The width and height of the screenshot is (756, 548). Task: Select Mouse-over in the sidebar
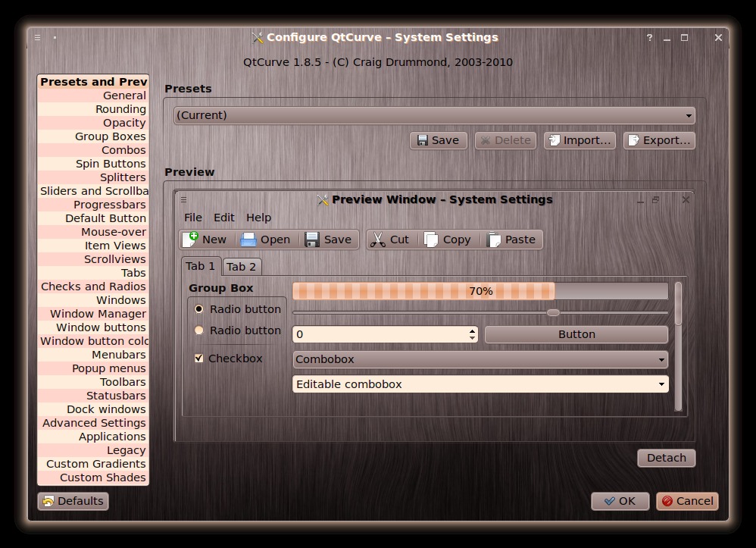tap(93, 231)
